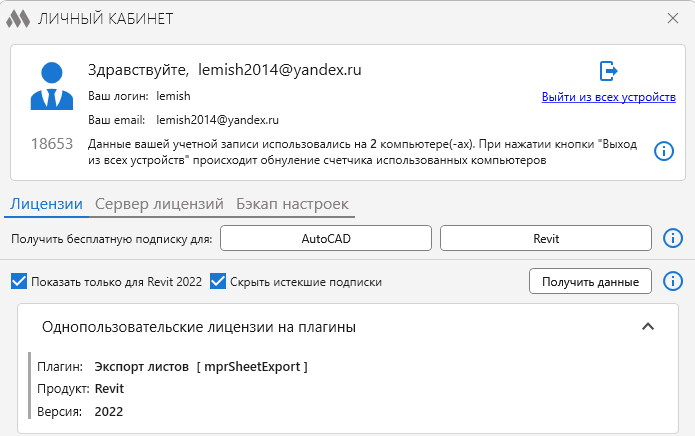The image size is (695, 436).
Task: Collapse Однопользовательские лицензии section with chevron
Action: [648, 327]
